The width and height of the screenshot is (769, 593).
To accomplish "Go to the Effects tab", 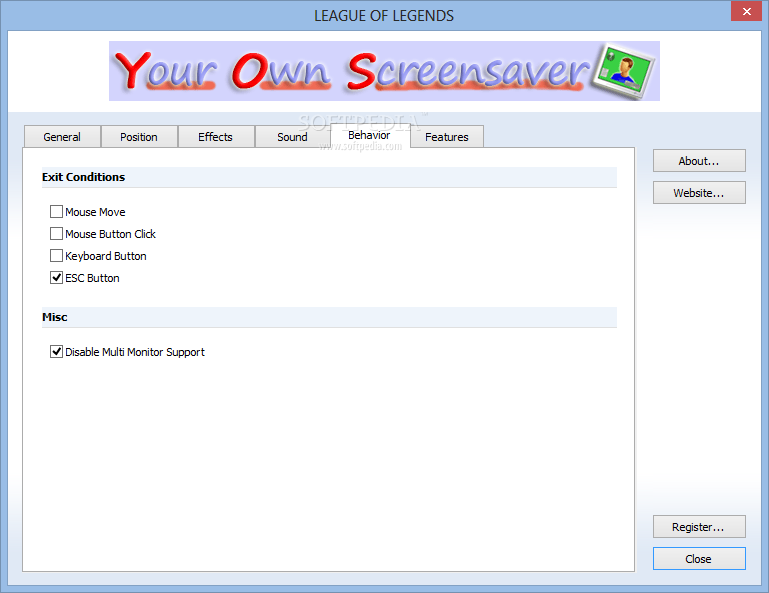I will (x=216, y=137).
